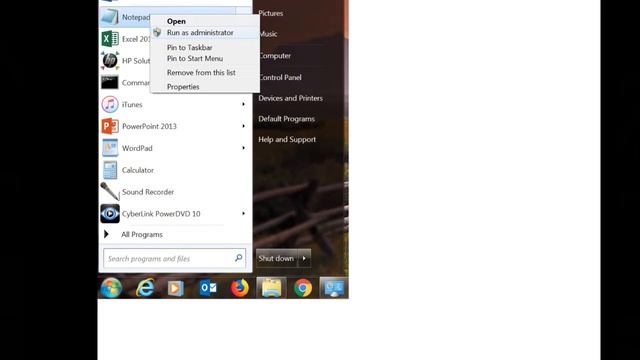Open Default Programs

[x=286, y=119]
